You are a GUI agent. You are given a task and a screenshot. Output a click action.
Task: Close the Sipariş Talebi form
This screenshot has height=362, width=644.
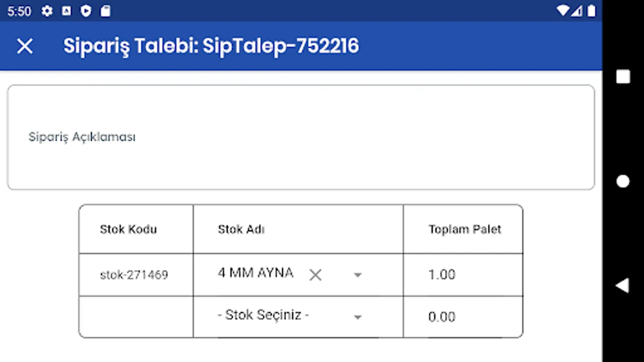point(25,46)
